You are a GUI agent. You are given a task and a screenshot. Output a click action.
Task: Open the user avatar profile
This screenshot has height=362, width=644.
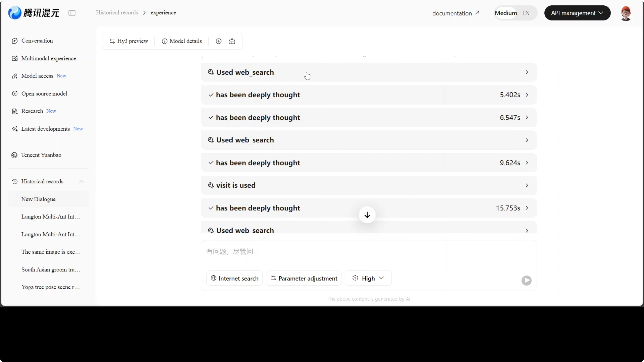625,13
